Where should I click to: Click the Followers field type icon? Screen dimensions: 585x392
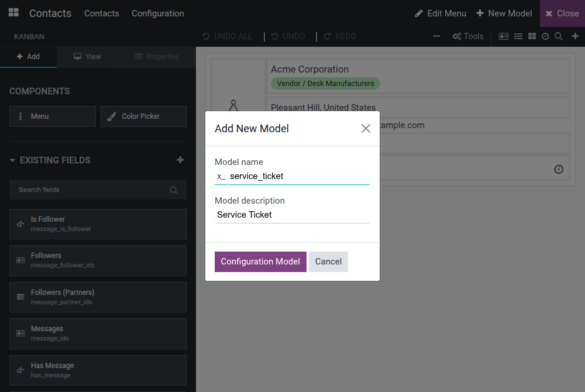pos(20,260)
